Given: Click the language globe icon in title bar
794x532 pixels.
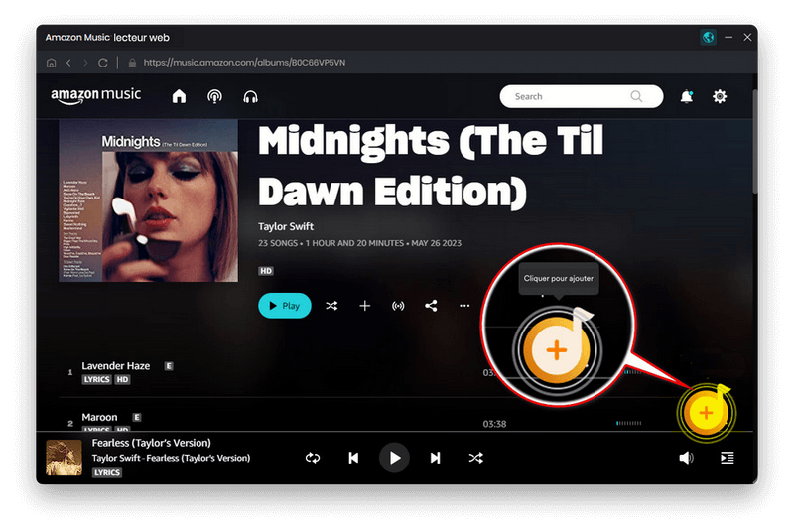Looking at the screenshot, I should [x=708, y=37].
